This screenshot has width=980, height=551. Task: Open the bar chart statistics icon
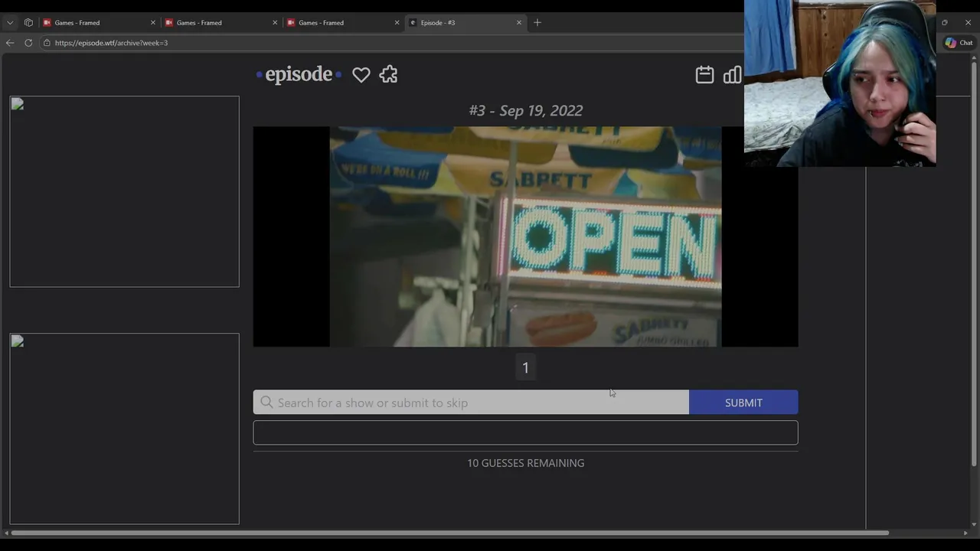[733, 74]
